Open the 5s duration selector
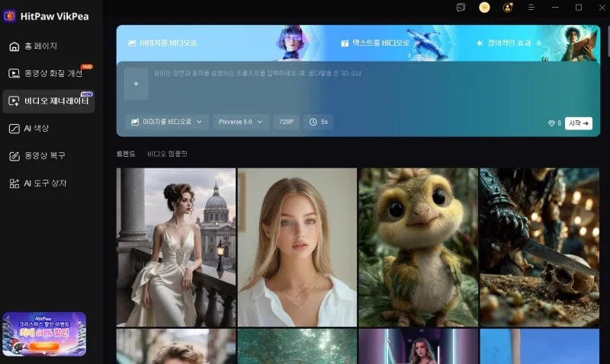Viewport: 610px width, 364px height. [x=318, y=122]
